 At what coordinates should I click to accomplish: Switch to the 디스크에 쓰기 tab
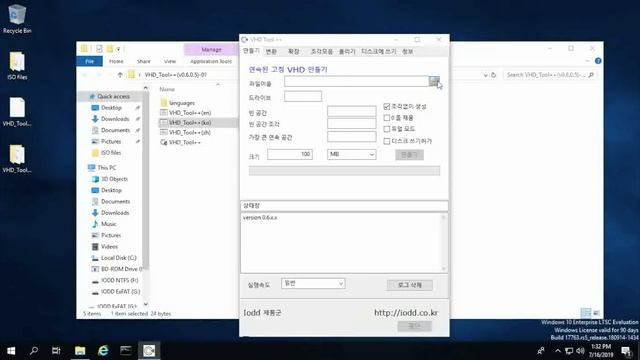379,51
